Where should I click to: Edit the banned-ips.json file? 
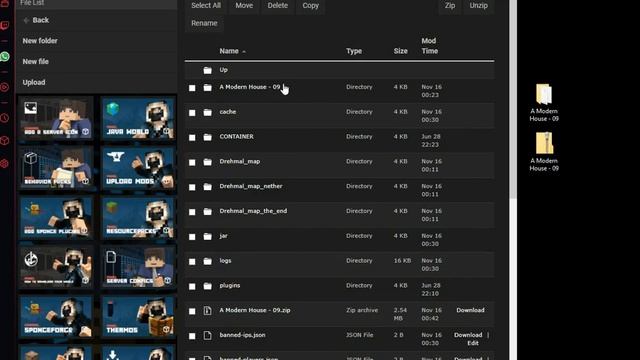pos(473,343)
